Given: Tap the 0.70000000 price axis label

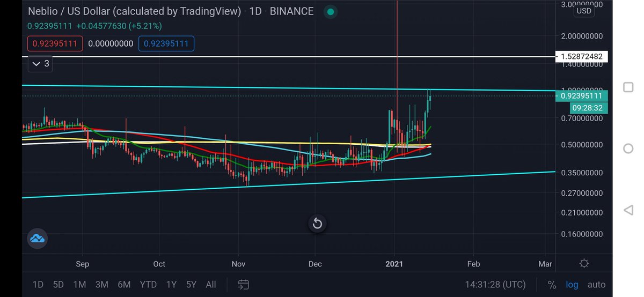Looking at the screenshot, I should [x=582, y=118].
